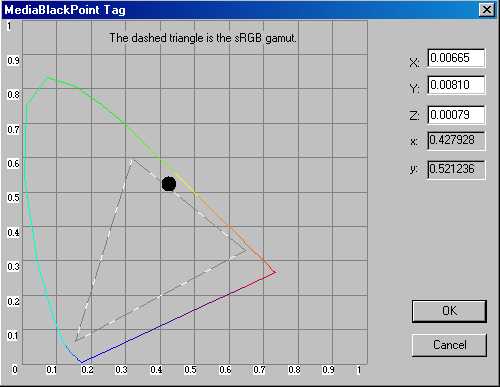Screen dimensions: 500x387
Task: Select the Y field showing 0.00810
Action: pyautogui.click(x=456, y=85)
